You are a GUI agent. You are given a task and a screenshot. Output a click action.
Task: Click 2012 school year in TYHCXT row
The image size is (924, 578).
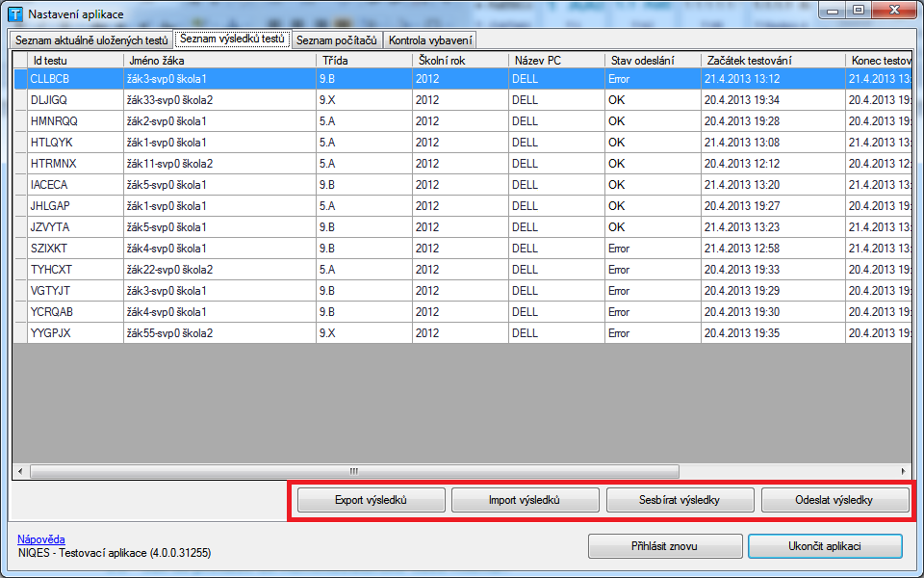(460, 270)
